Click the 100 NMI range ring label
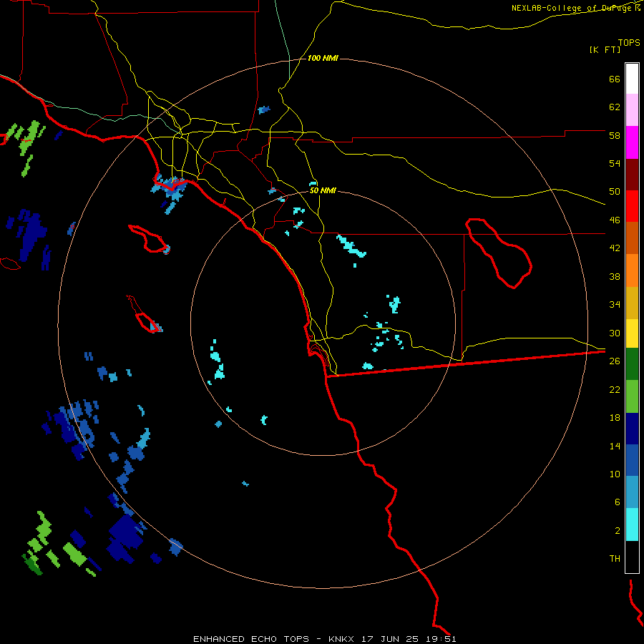This screenshot has height=644, width=644. click(x=323, y=59)
